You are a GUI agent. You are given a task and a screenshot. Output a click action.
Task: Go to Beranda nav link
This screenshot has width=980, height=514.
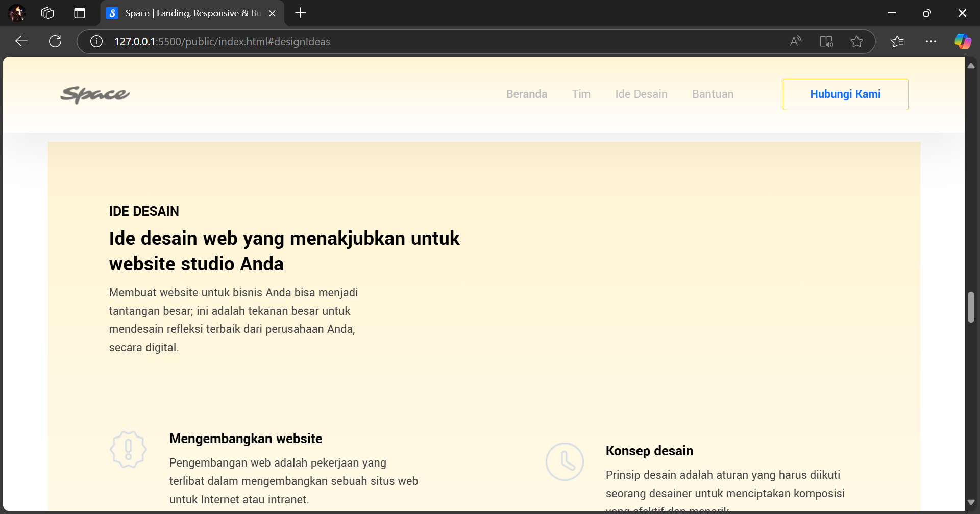coord(526,94)
